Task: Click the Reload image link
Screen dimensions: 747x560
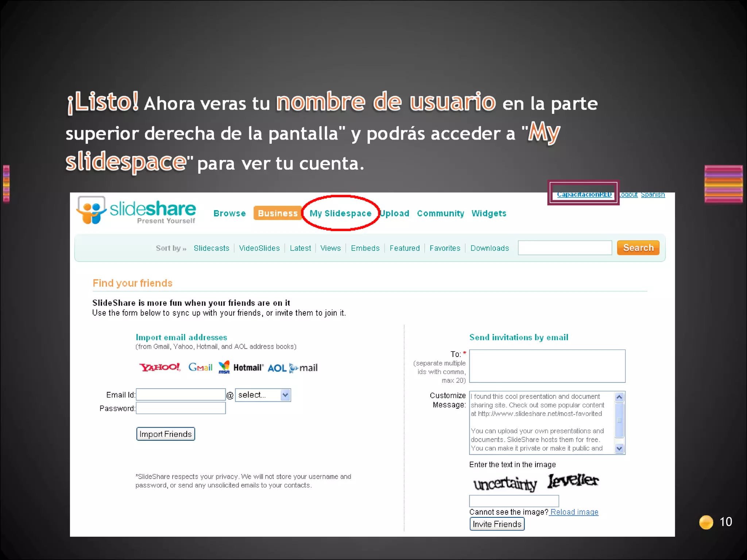Action: point(574,512)
